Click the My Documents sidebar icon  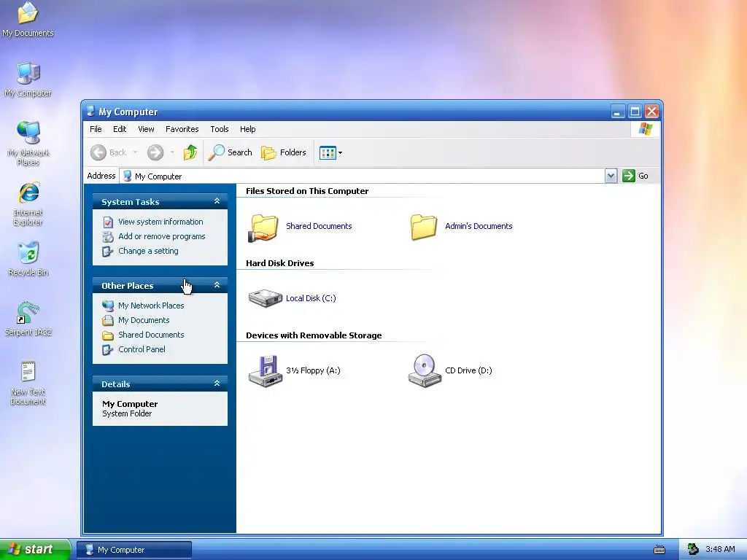pos(108,321)
